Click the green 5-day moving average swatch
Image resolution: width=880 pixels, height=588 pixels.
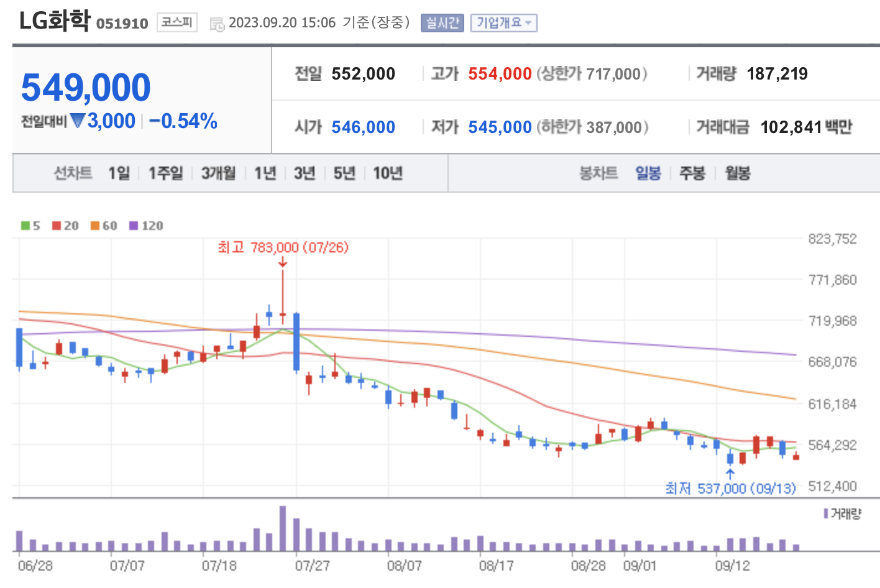coord(25,226)
